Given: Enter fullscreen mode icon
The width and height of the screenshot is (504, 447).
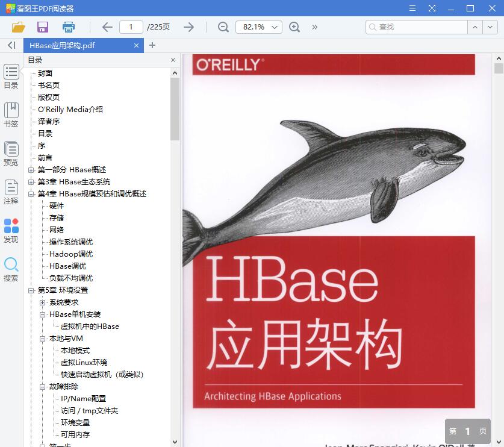Looking at the screenshot, I should pyautogui.click(x=432, y=8).
